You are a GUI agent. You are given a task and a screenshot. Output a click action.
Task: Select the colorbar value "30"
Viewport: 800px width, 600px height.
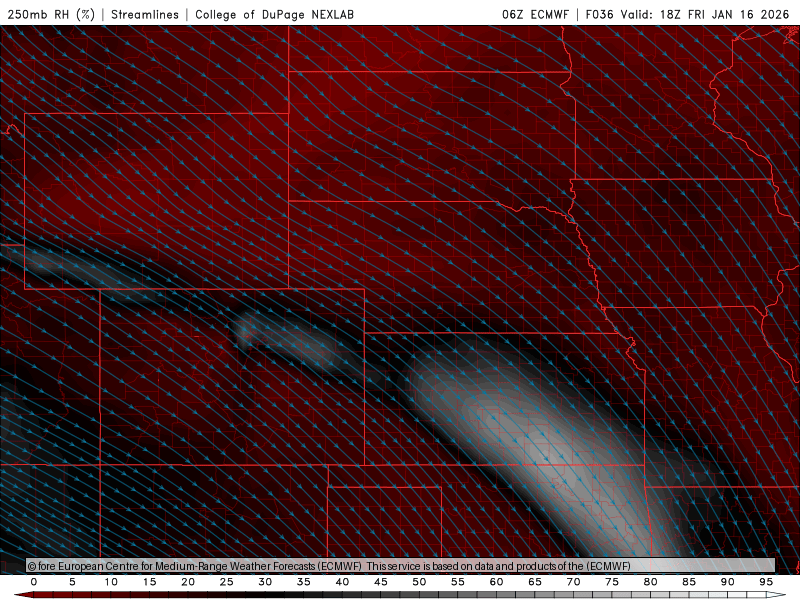pos(265,582)
